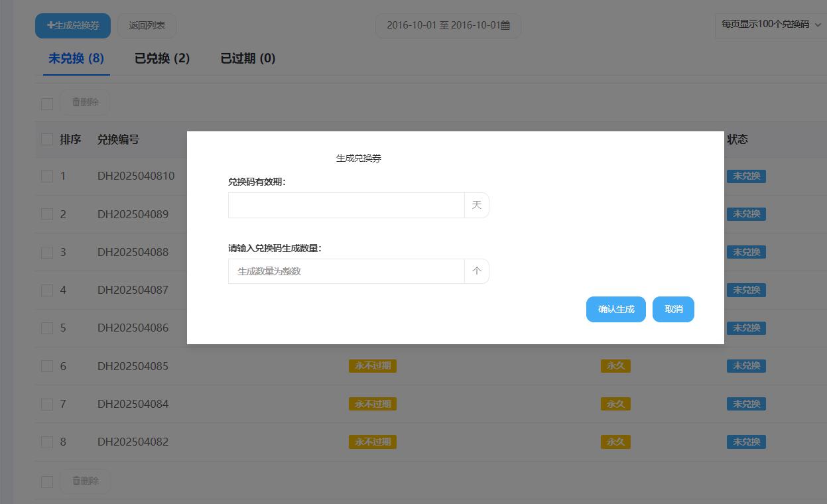827x504 pixels.
Task: Check row 5 DH202504086 checkbox
Action: (47, 328)
